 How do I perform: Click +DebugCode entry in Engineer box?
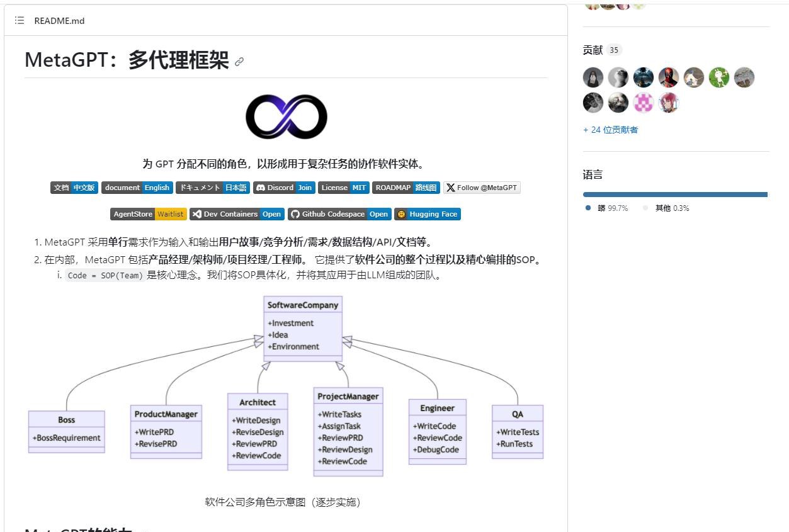(436, 450)
